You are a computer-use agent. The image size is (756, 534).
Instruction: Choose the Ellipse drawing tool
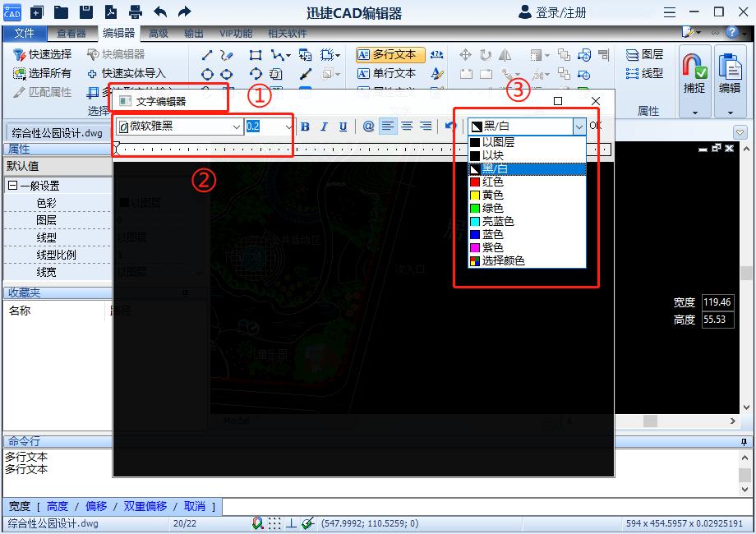pyautogui.click(x=226, y=74)
